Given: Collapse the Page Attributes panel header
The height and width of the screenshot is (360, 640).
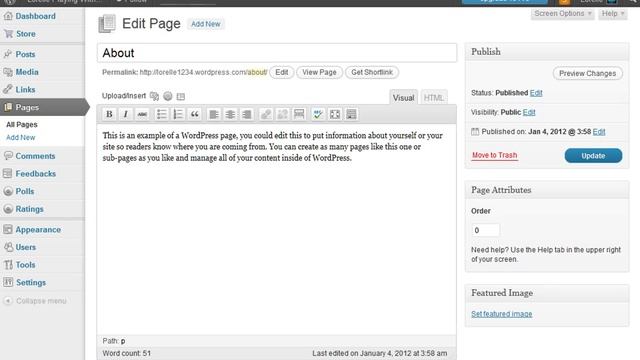Looking at the screenshot, I should (x=547, y=190).
